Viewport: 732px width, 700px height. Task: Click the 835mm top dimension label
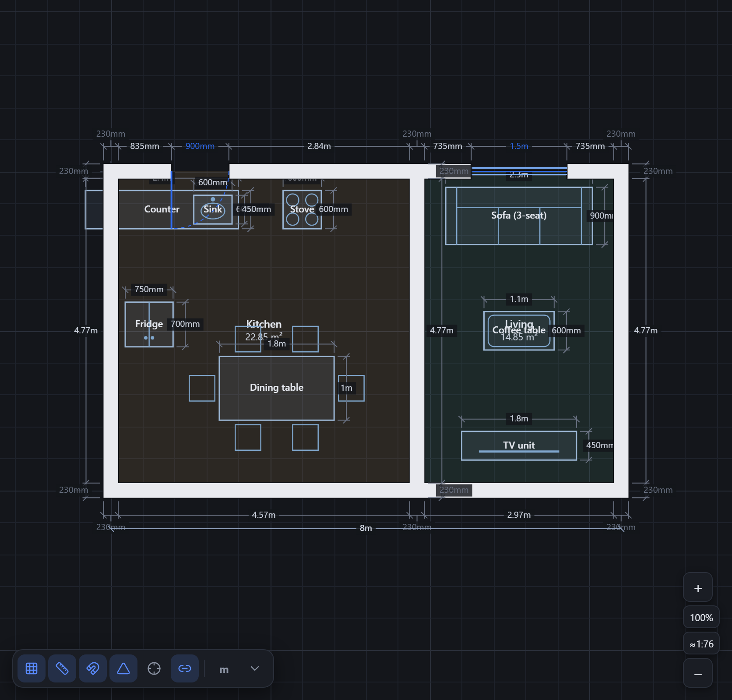click(144, 146)
